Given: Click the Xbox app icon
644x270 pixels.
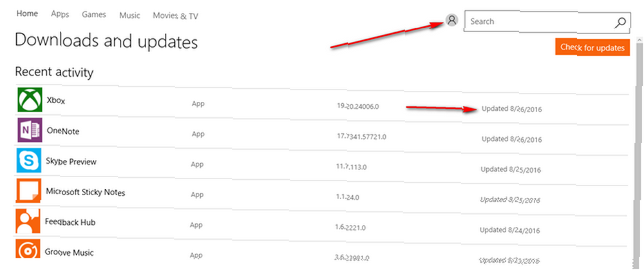Looking at the screenshot, I should 28,101.
